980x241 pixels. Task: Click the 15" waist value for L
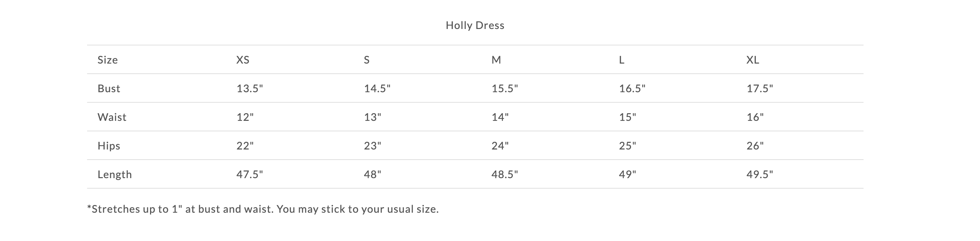coord(627,117)
